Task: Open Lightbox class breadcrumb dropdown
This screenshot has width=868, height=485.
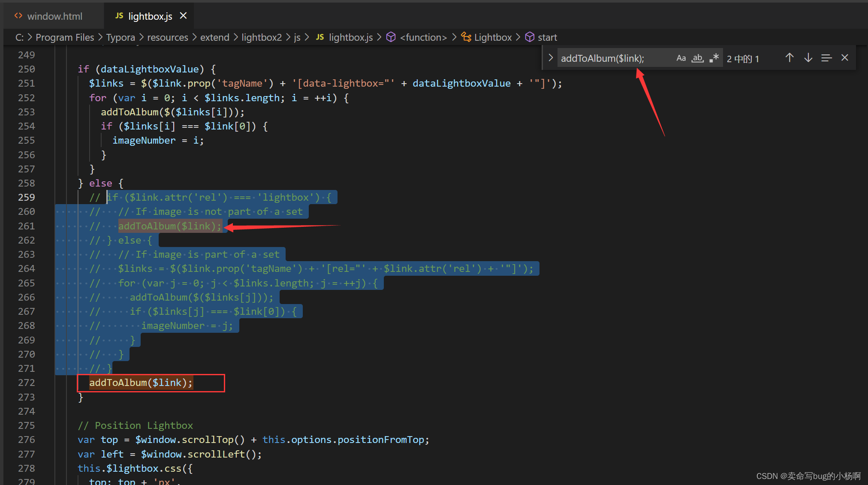Action: [492, 37]
